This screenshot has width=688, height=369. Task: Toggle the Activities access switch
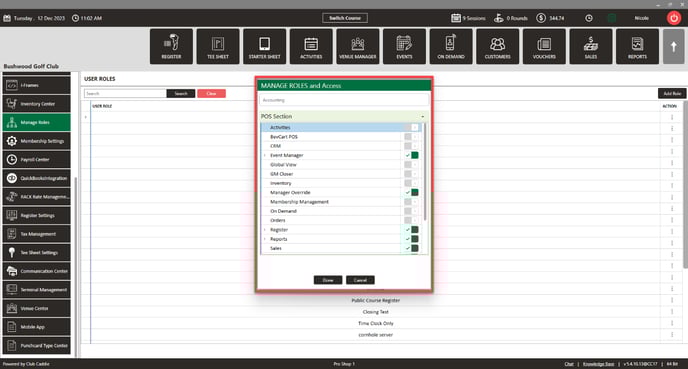pyautogui.click(x=411, y=127)
